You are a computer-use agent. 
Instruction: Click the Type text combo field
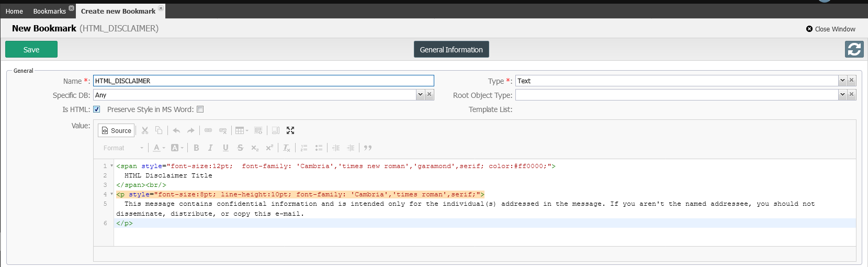pyautogui.click(x=677, y=81)
